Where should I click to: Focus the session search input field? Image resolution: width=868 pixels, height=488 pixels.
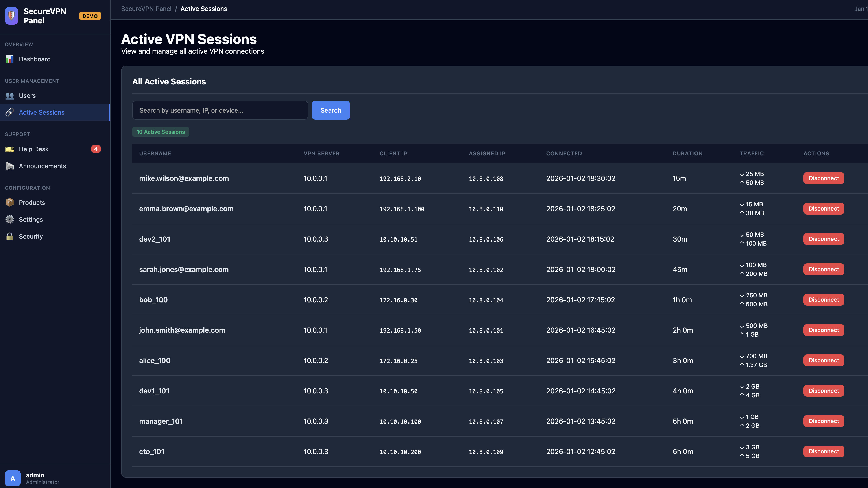pyautogui.click(x=220, y=110)
